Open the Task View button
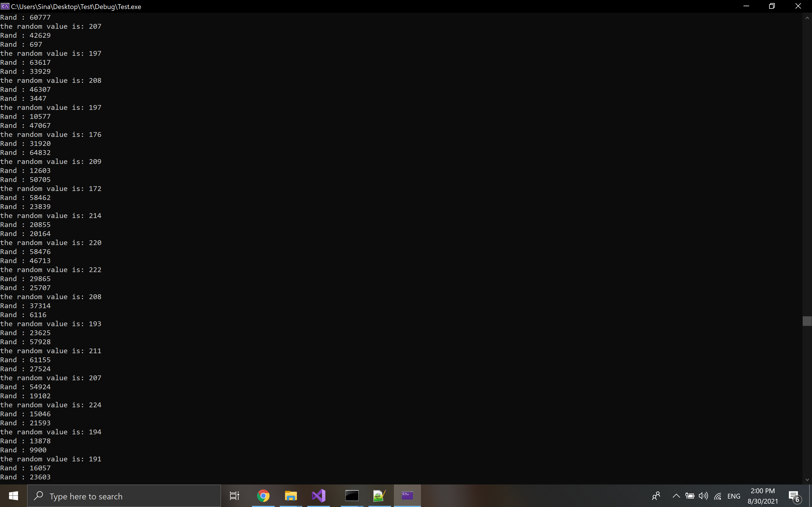The width and height of the screenshot is (812, 507). (x=234, y=496)
